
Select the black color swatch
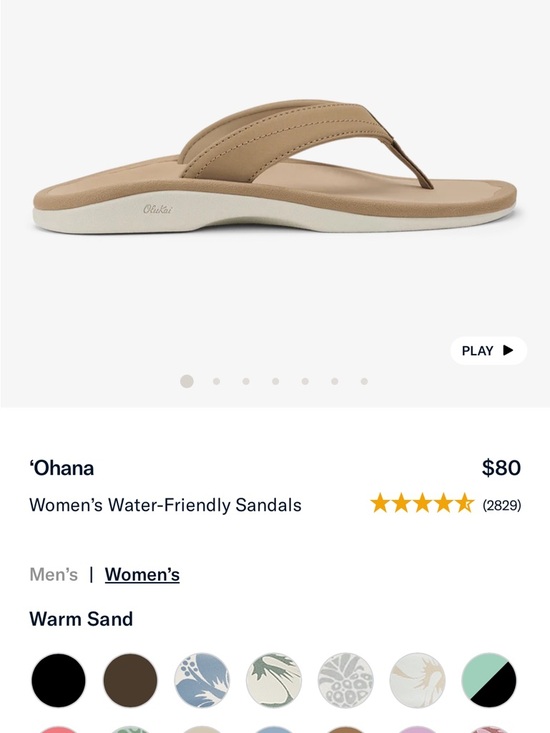pos(58,680)
